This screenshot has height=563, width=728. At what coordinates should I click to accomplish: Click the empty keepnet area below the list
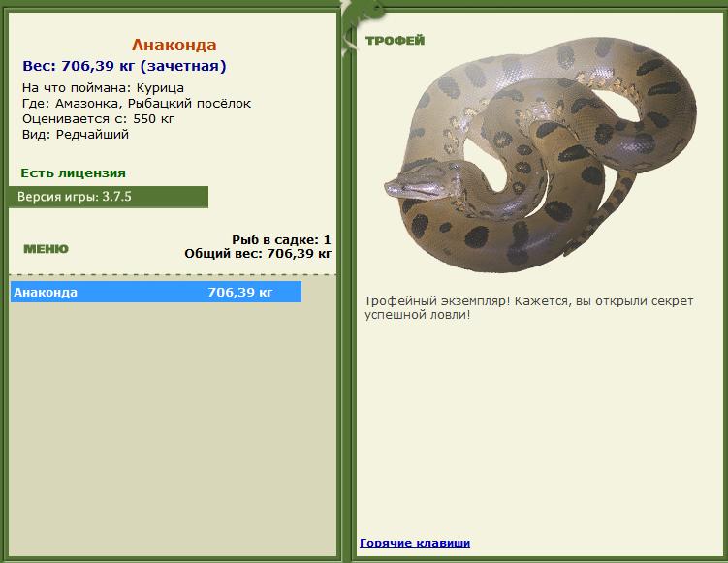(x=173, y=427)
